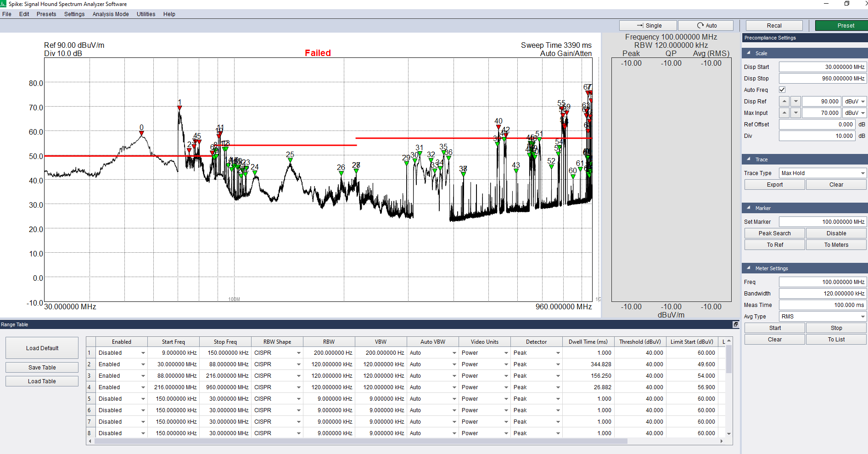868x454 pixels.
Task: Start a Single sweep
Action: pyautogui.click(x=648, y=26)
